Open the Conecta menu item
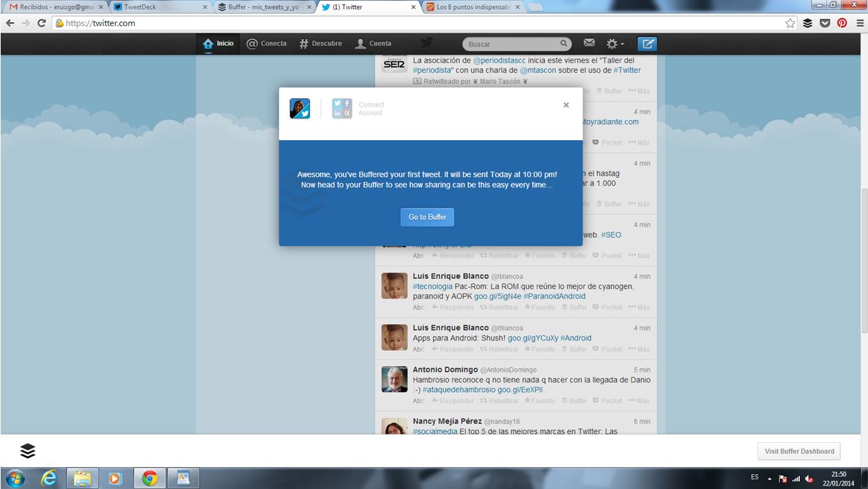The image size is (868, 489). [x=266, y=43]
